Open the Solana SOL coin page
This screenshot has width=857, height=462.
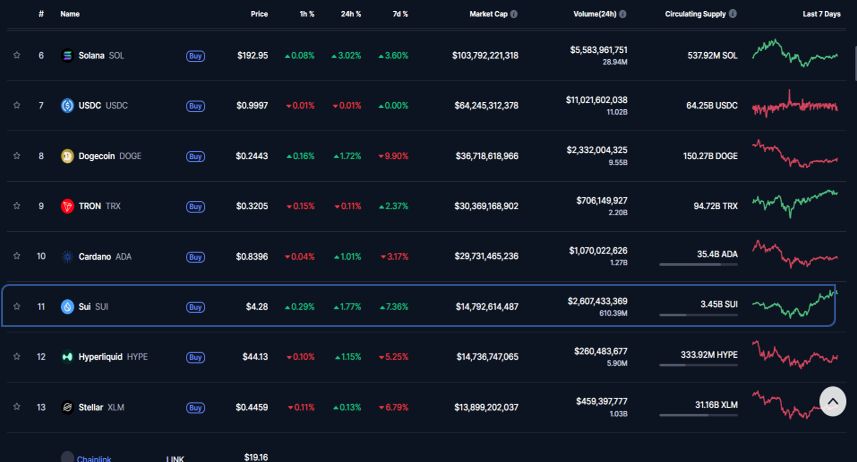click(101, 55)
